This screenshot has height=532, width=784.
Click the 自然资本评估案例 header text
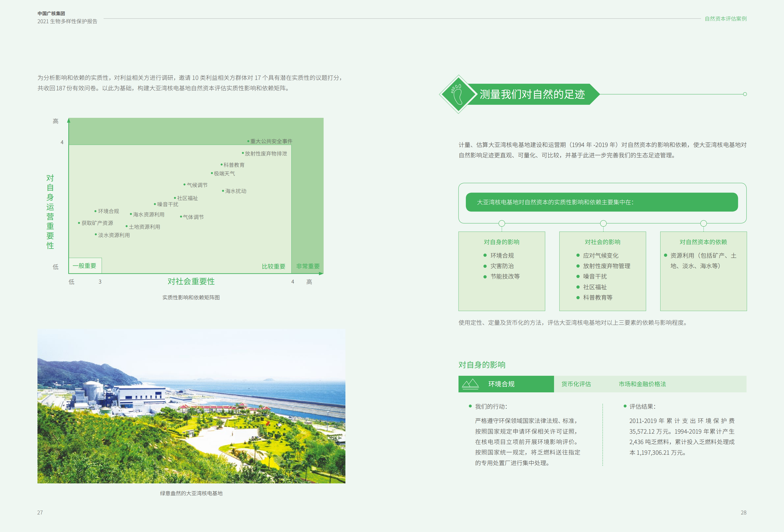(x=726, y=18)
